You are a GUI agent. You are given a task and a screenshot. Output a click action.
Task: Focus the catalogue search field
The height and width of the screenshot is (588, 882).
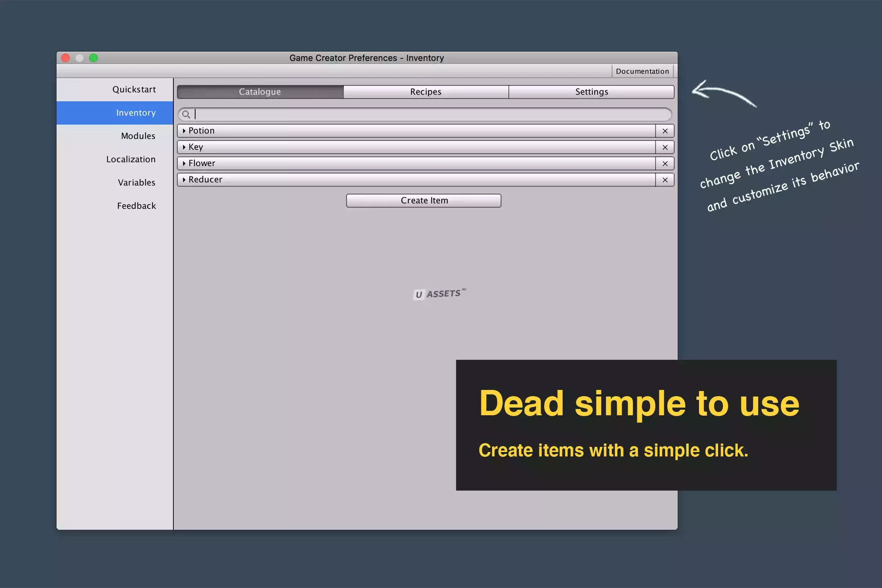427,114
